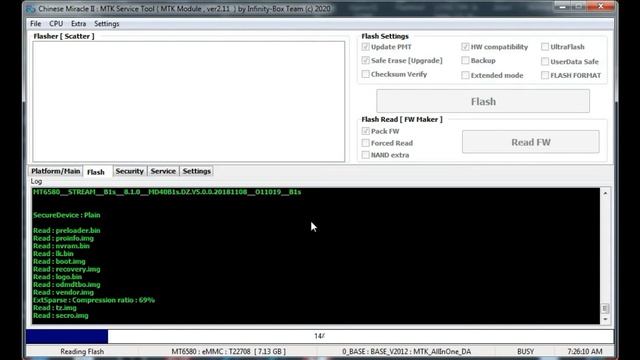Enable the UserData Safe checkbox
This screenshot has height=360, width=640.
click(544, 62)
